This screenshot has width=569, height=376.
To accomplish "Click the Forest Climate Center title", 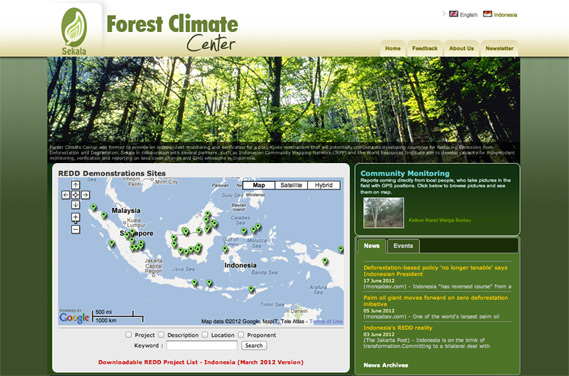I will 172,33.
